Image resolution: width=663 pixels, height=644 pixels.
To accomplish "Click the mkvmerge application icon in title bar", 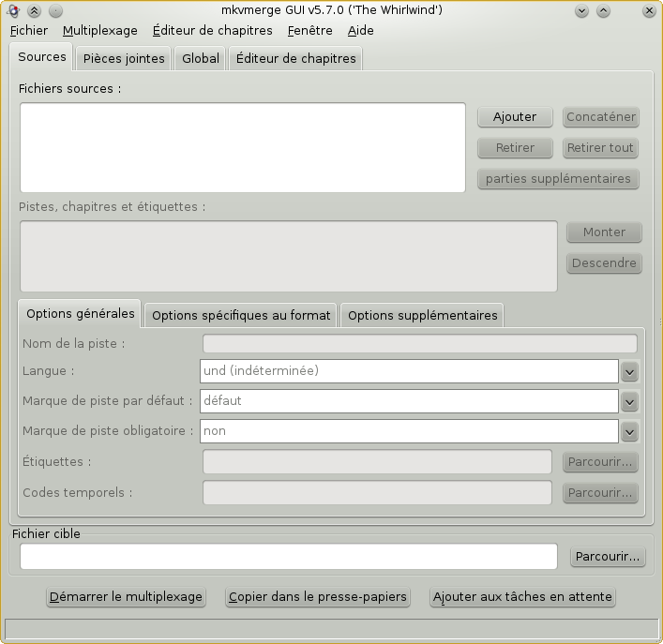I will [x=12, y=10].
